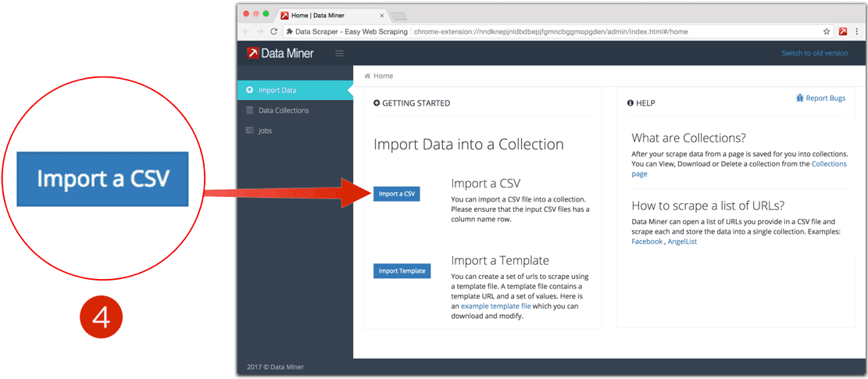Open Chrome's three-dot menu

tap(858, 31)
